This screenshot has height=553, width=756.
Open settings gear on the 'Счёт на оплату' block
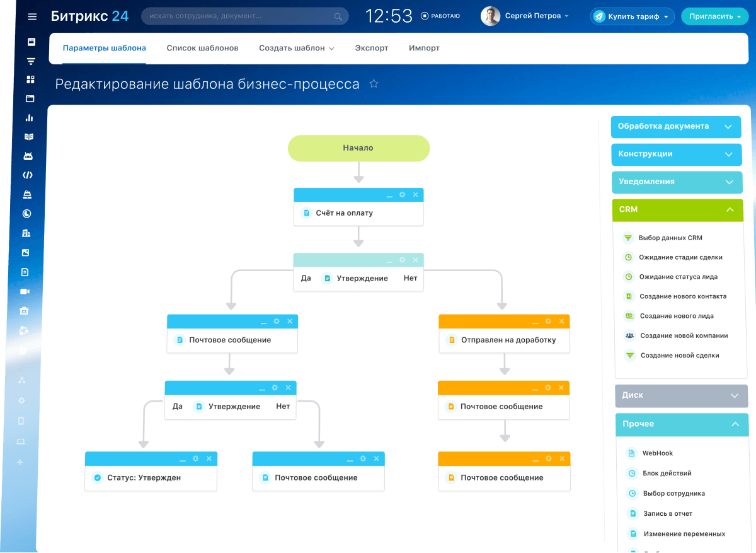coord(401,195)
